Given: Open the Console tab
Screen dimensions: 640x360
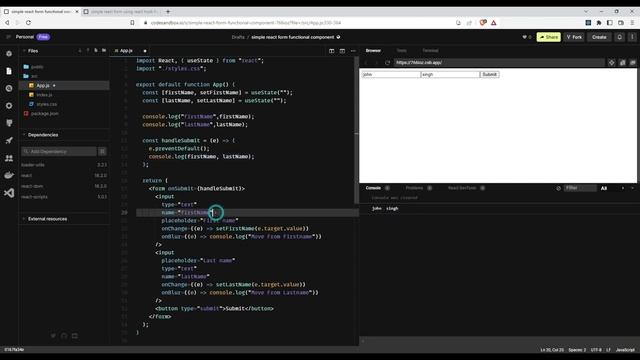Looking at the screenshot, I should coord(373,188).
